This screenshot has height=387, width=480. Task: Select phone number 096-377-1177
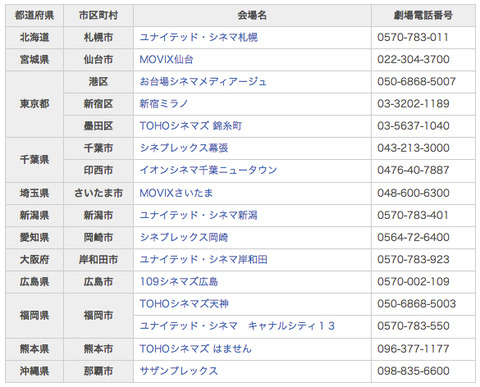[x=413, y=349]
